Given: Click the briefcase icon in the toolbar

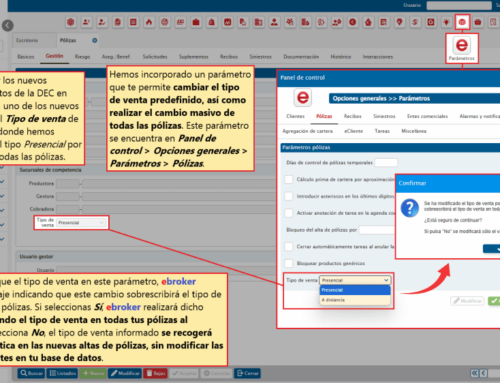Looking at the screenshot, I should tap(196, 22).
